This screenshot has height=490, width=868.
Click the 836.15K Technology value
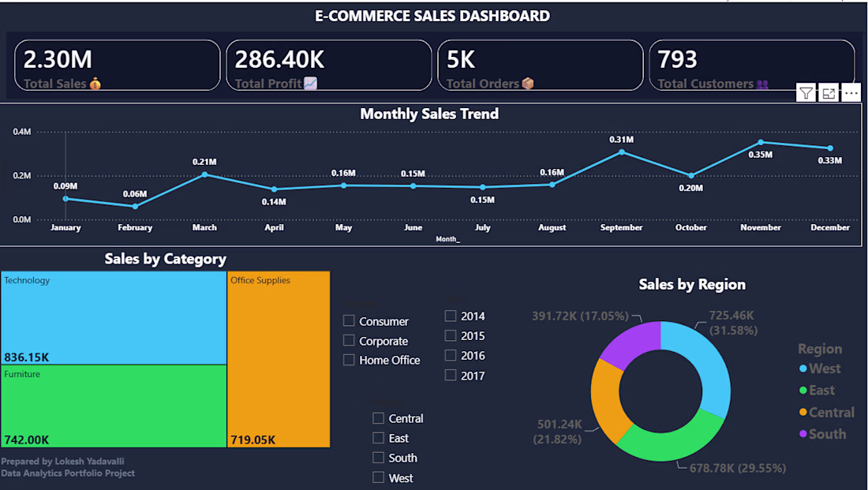point(27,357)
